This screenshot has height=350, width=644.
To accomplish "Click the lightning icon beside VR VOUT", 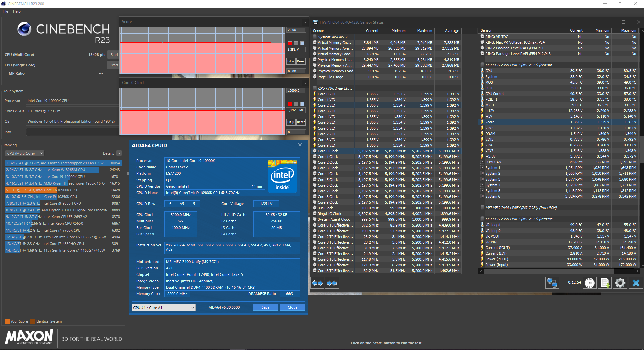I will click(x=482, y=236).
